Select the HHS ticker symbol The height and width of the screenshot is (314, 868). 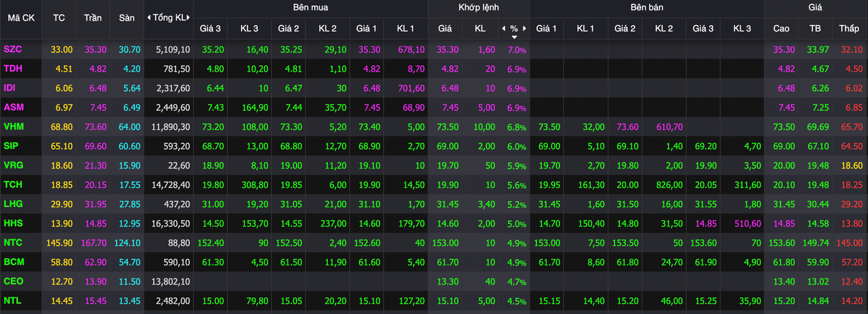point(13,223)
